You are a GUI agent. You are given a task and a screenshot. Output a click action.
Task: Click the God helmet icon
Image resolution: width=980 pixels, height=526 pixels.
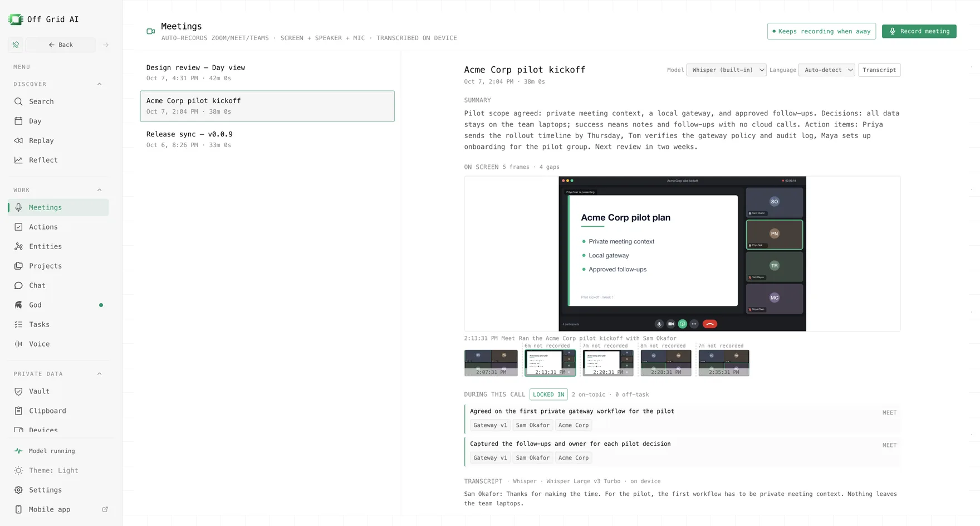tap(18, 305)
